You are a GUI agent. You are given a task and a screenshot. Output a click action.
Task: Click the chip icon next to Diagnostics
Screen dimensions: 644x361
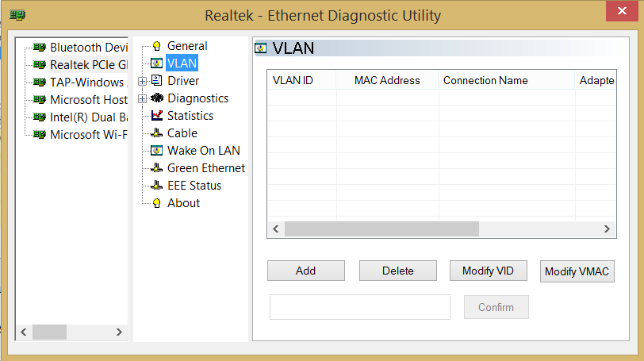coord(156,98)
